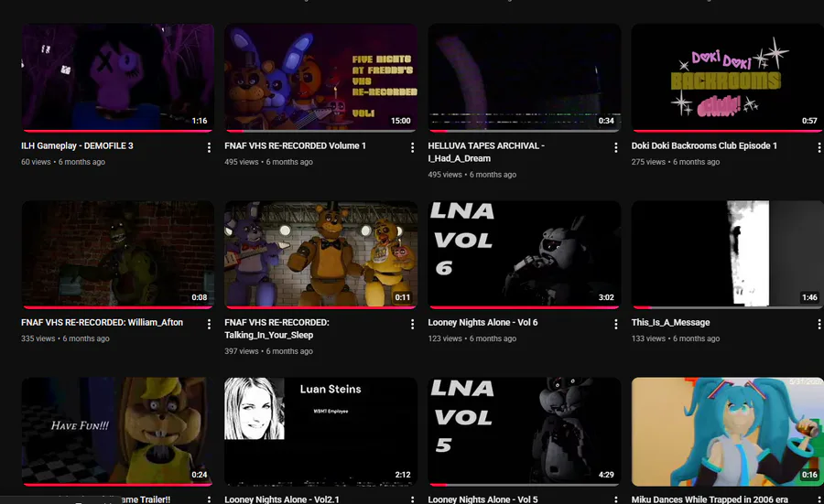Open options menu for ILH Gameplay - DEMOFILE 3
Screen dimensions: 824x504
point(209,147)
